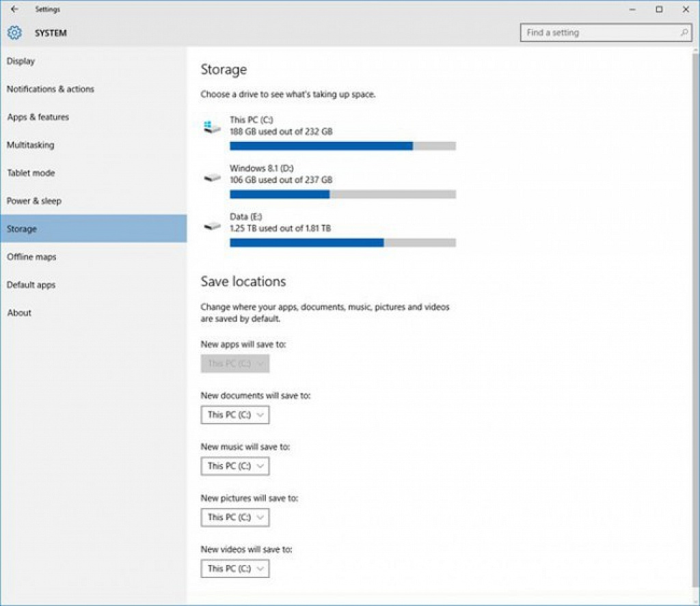Open the new videos save location dropdown

point(235,568)
